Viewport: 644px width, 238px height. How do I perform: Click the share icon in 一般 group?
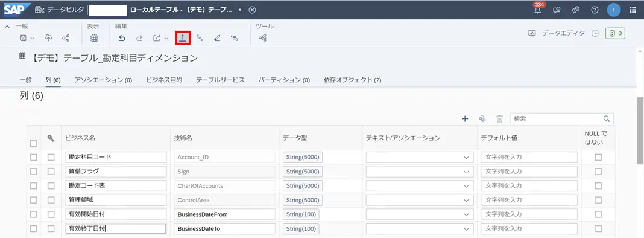(x=66, y=38)
